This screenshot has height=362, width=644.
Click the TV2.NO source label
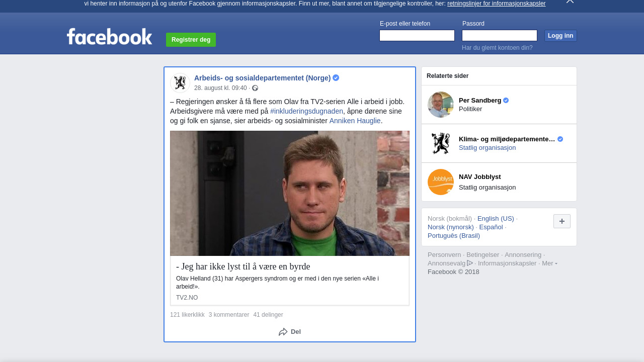click(187, 298)
